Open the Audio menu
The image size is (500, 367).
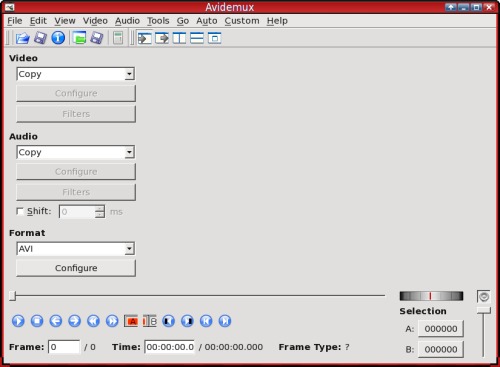tap(127, 21)
